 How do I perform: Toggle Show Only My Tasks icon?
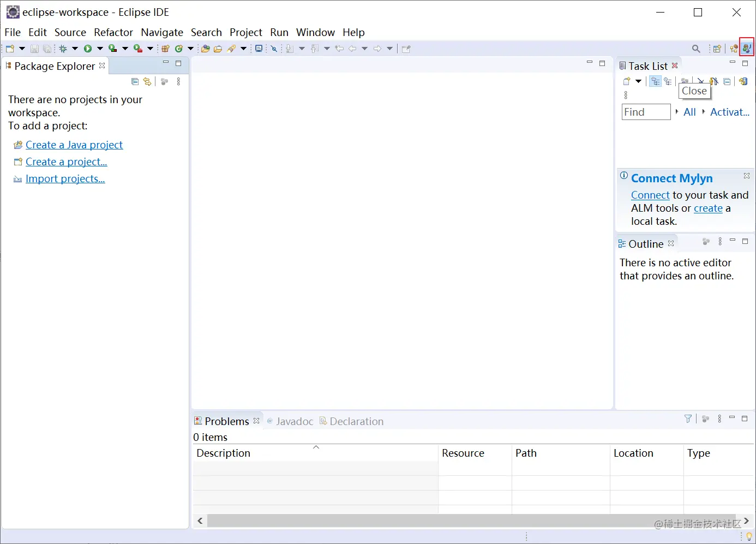[x=714, y=81]
